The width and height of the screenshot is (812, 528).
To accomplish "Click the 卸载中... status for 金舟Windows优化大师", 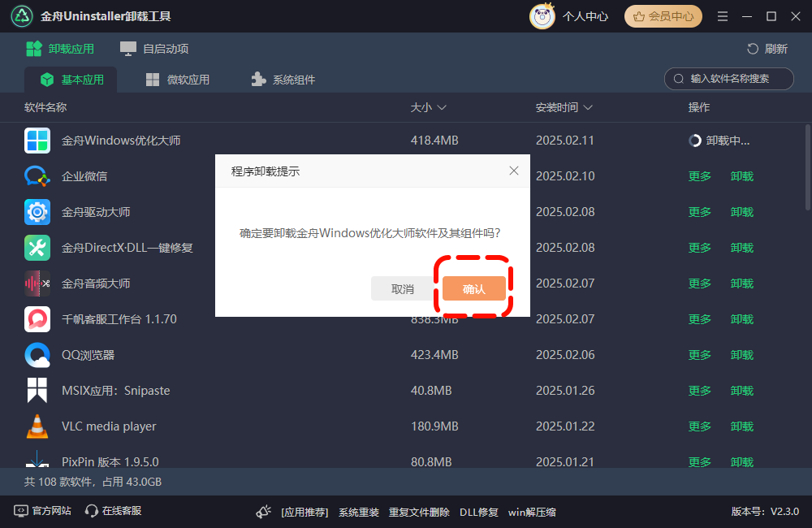I will pyautogui.click(x=719, y=141).
